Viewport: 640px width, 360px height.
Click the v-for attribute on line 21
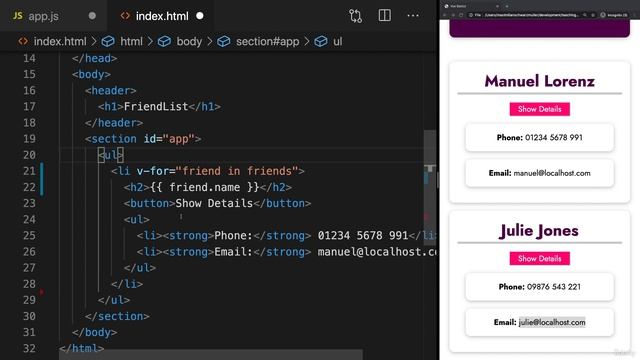coord(153,171)
